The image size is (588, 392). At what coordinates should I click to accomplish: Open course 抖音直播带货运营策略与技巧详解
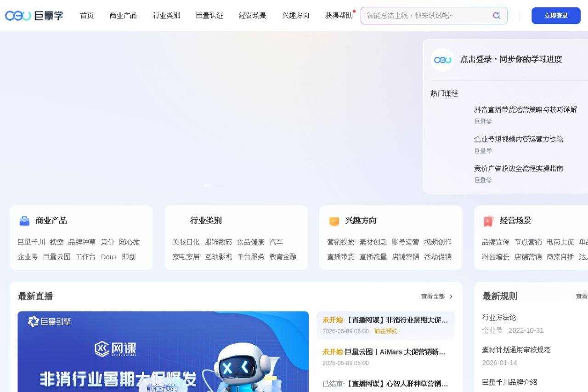coord(526,110)
